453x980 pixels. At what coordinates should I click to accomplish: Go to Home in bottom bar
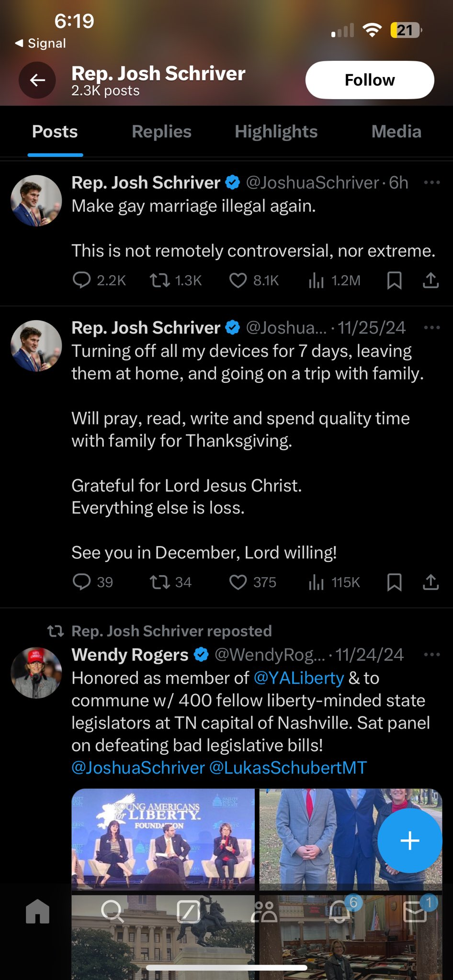coord(38,911)
